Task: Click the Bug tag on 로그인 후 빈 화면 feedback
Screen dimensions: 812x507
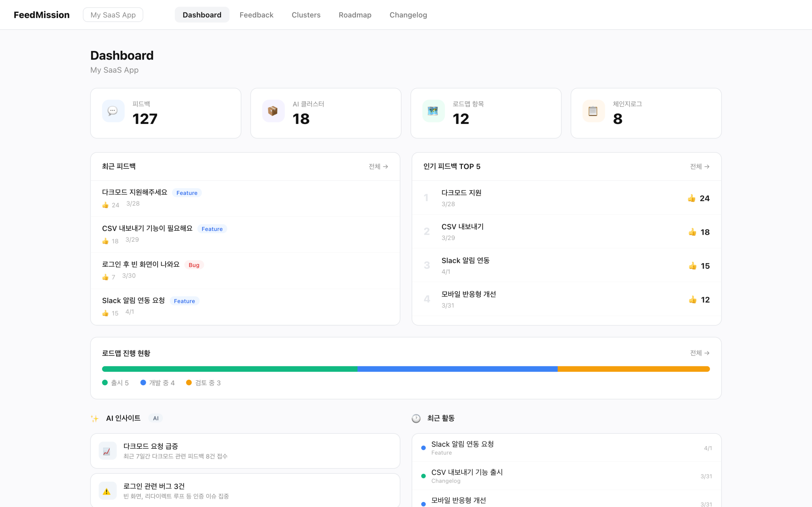Action: pyautogui.click(x=194, y=265)
